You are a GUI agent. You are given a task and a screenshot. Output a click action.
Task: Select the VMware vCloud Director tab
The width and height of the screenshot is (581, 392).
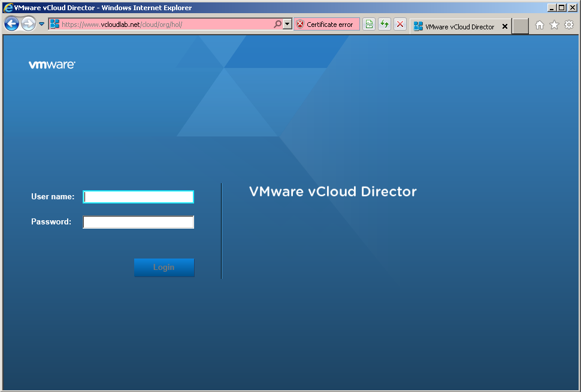pyautogui.click(x=459, y=27)
